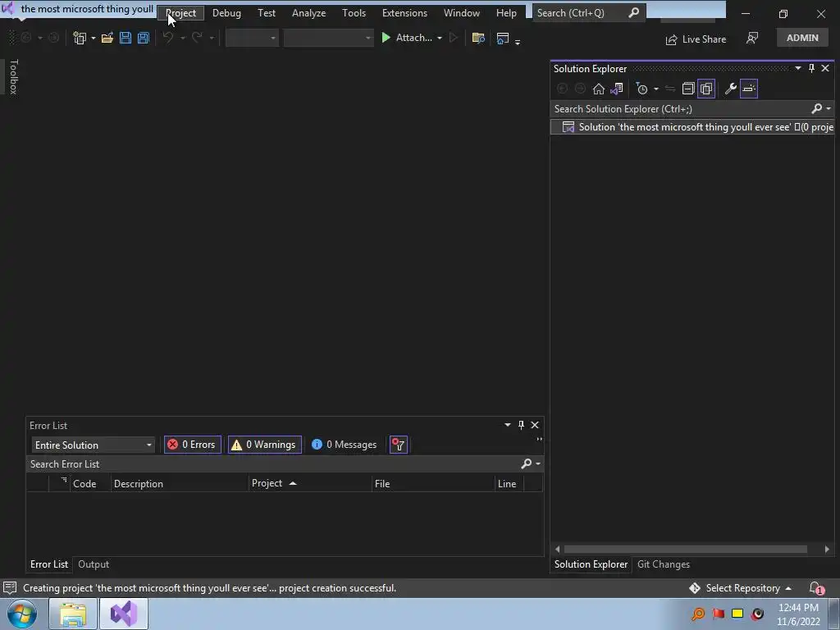
Task: Switch between solutions and folder views
Action: [x=617, y=89]
